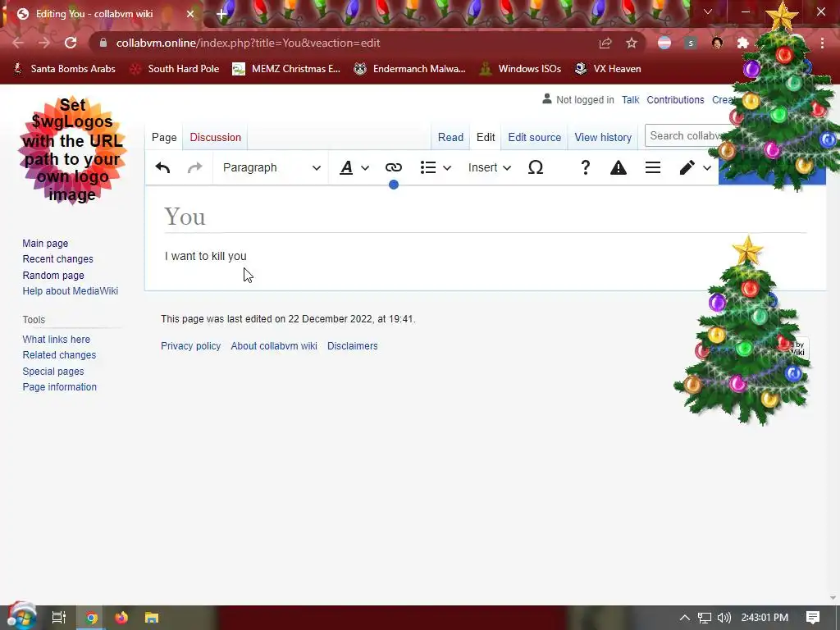
Task: Open the Privacy policy link
Action: [190, 346]
